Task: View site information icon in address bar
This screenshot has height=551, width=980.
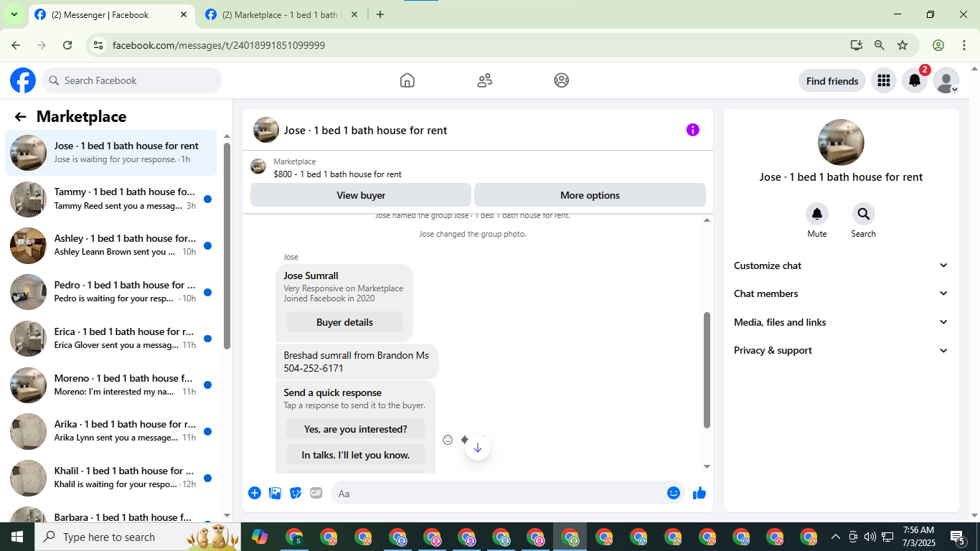Action: click(x=99, y=45)
